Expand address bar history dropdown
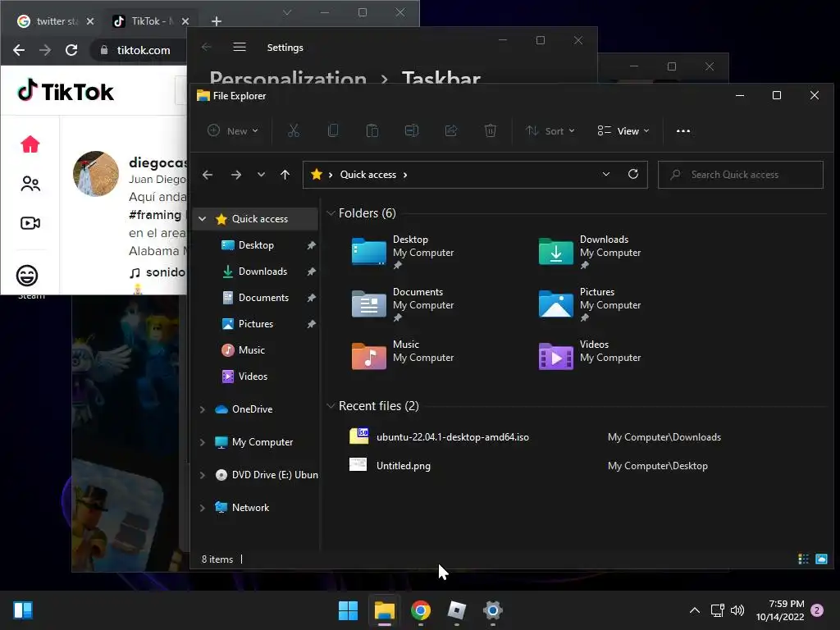The height and width of the screenshot is (630, 840). coord(606,174)
